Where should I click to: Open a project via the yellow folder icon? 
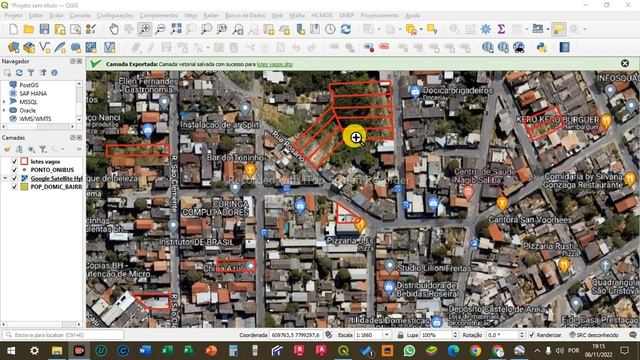click(x=29, y=29)
